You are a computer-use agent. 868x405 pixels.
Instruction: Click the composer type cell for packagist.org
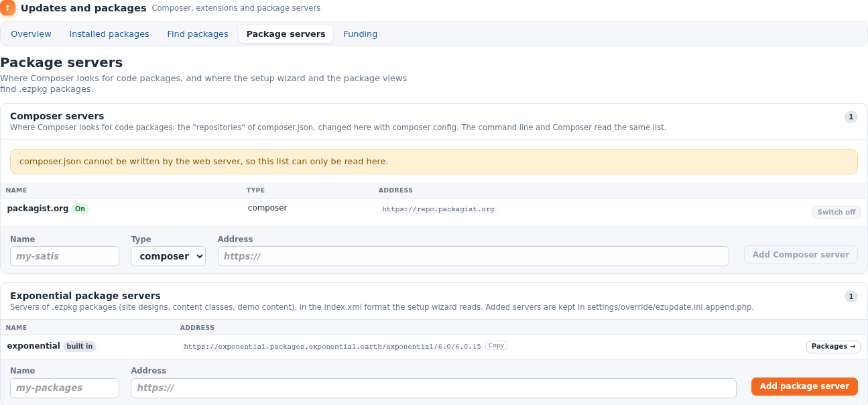(267, 208)
